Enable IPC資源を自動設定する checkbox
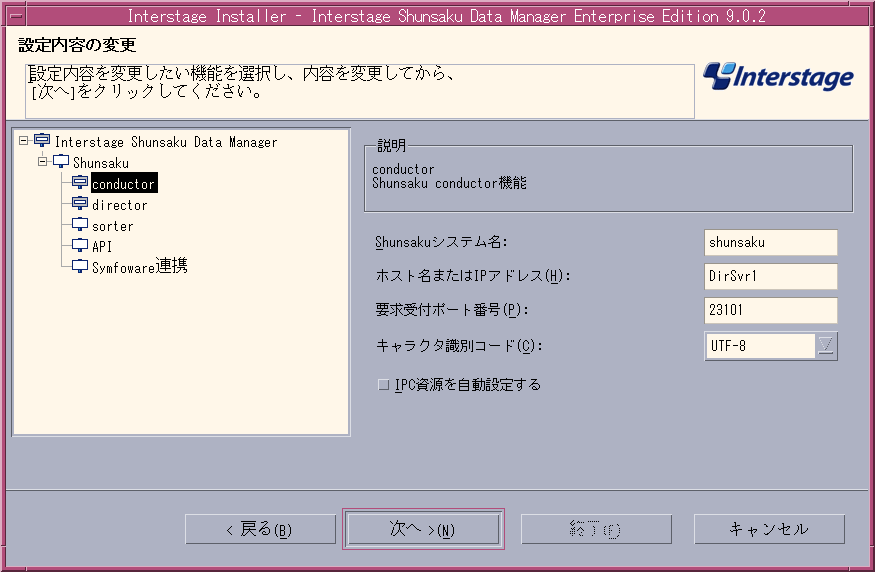 (x=383, y=384)
